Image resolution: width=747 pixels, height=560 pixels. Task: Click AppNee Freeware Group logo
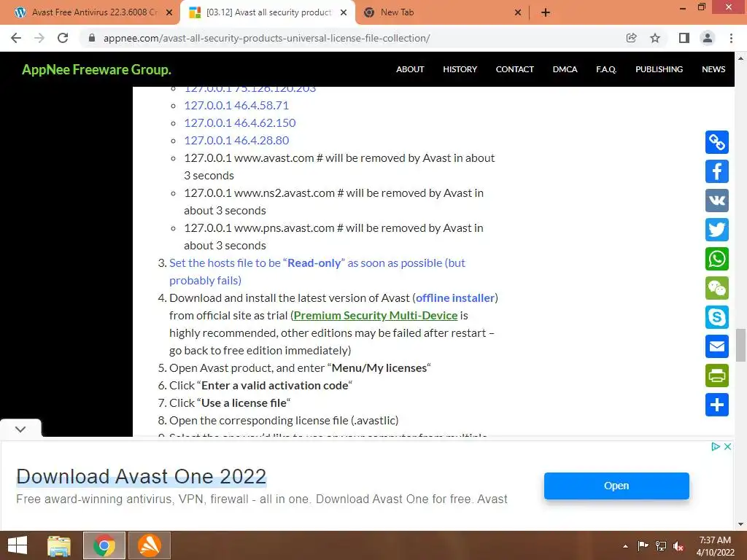point(97,69)
